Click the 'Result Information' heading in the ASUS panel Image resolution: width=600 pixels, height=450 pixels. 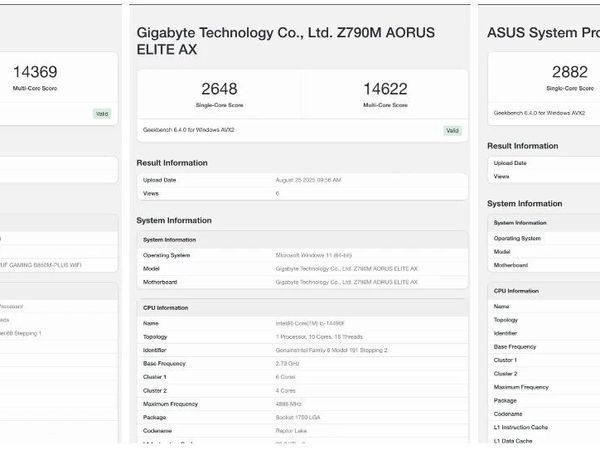522,146
